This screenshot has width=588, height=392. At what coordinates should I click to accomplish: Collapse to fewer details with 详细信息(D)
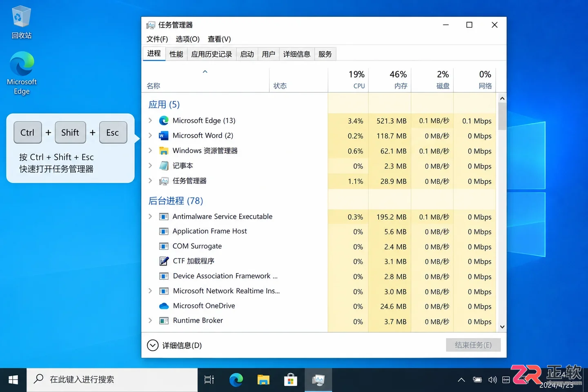(x=174, y=345)
